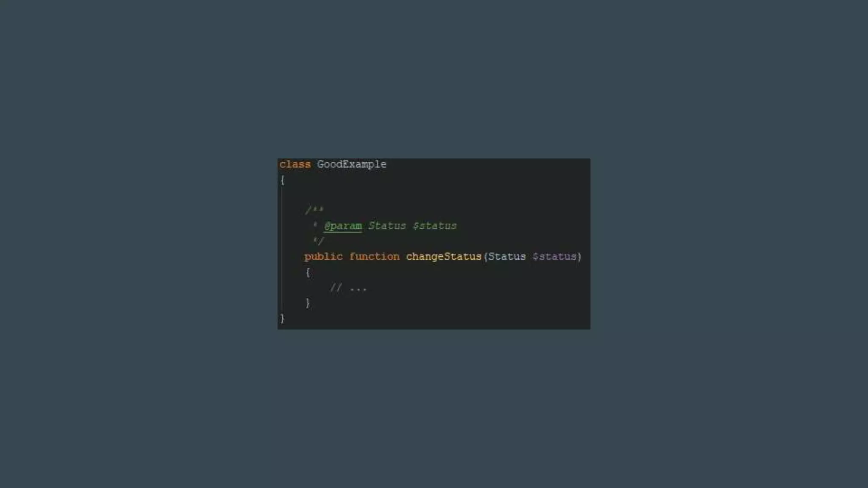Click the empty line above the docblock
The height and width of the screenshot is (488, 868).
pos(434,195)
